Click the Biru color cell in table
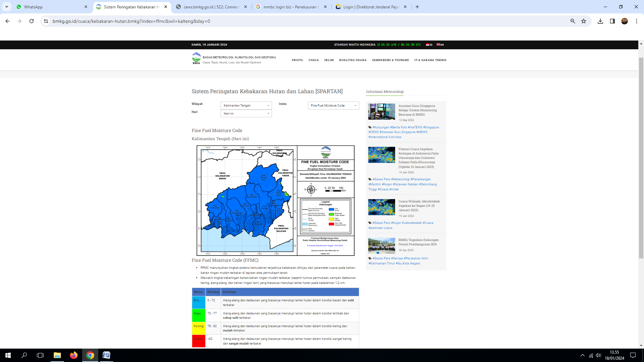 (x=199, y=303)
